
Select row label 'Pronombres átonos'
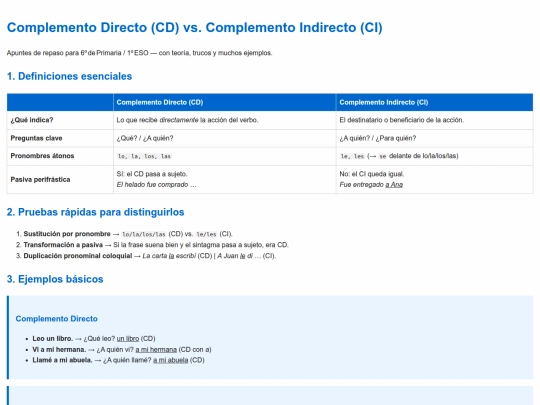click(42, 156)
